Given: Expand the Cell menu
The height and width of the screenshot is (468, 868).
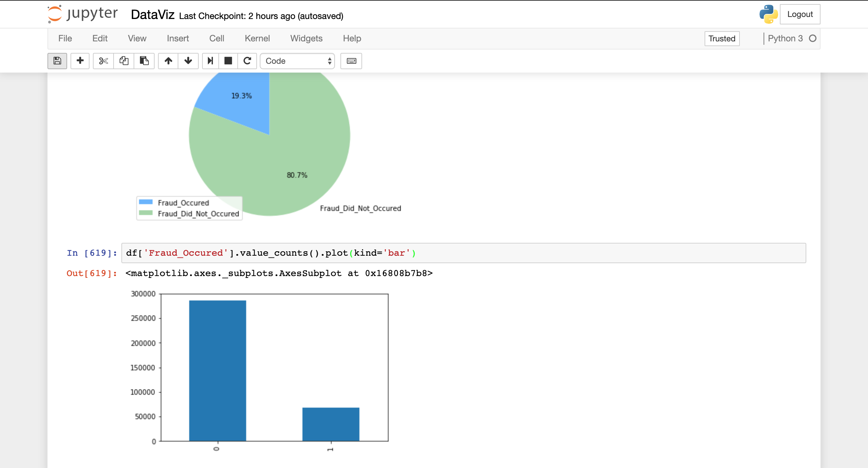Looking at the screenshot, I should (217, 38).
